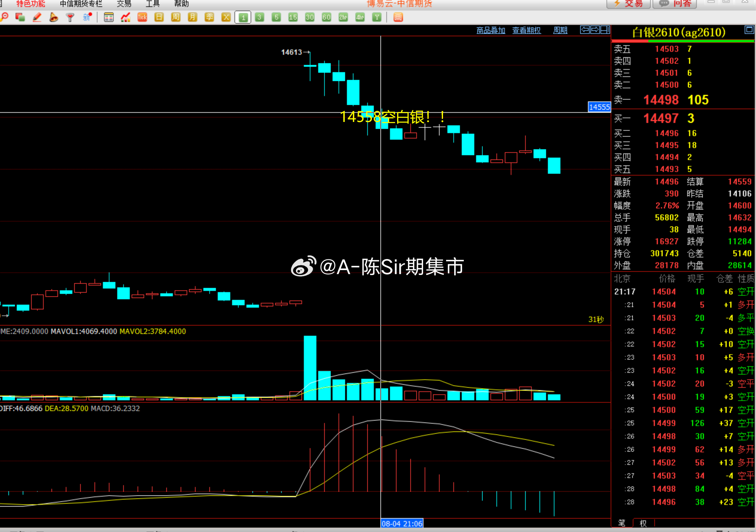This screenshot has height=532, width=756.
Task: Click the DIFF:46.6866 MACD label
Action: pyautogui.click(x=21, y=408)
